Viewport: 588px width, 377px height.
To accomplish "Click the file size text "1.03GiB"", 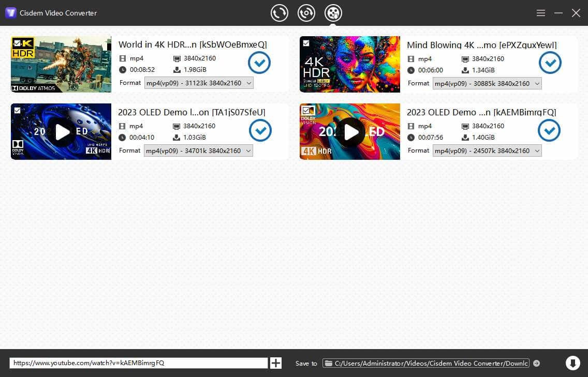I will 195,138.
